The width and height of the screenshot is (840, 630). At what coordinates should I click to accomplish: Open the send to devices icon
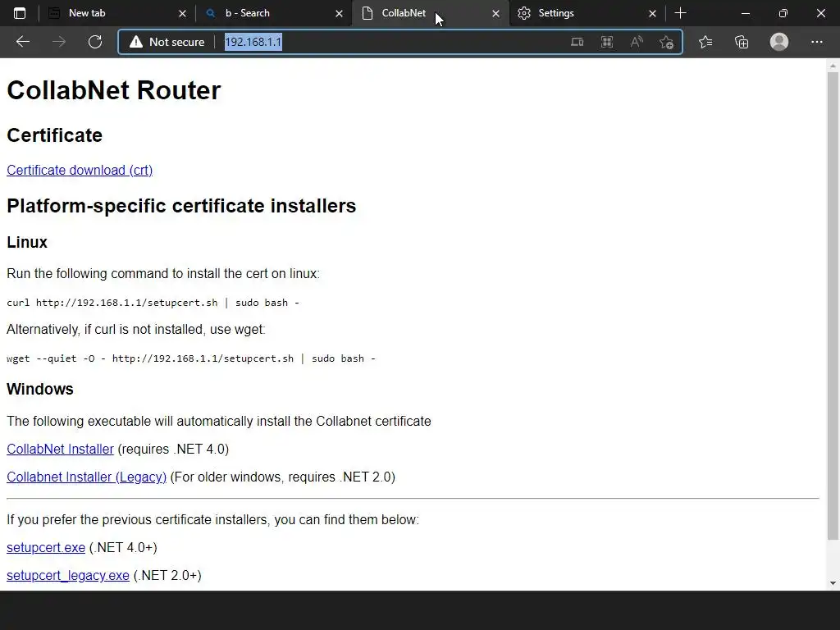[x=577, y=42]
